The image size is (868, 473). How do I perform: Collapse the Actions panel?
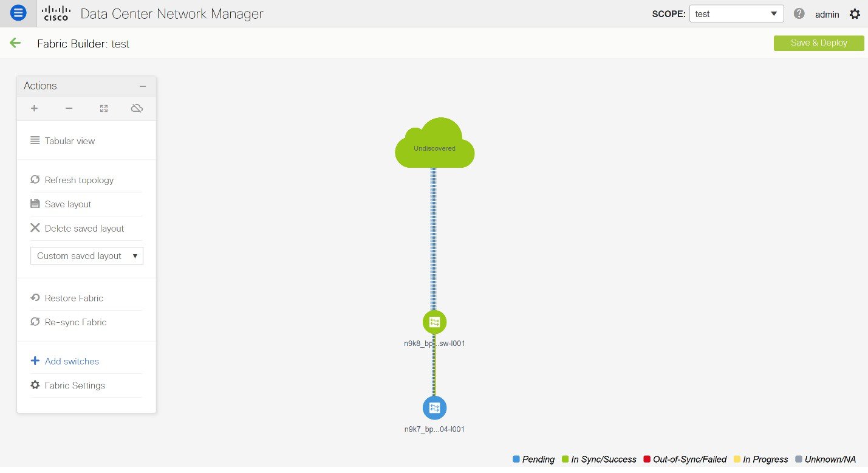tap(143, 86)
